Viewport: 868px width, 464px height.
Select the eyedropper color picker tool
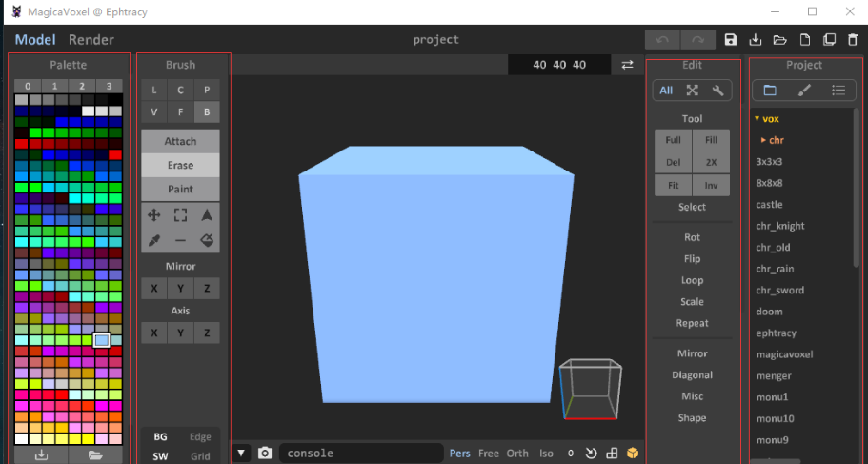(154, 240)
